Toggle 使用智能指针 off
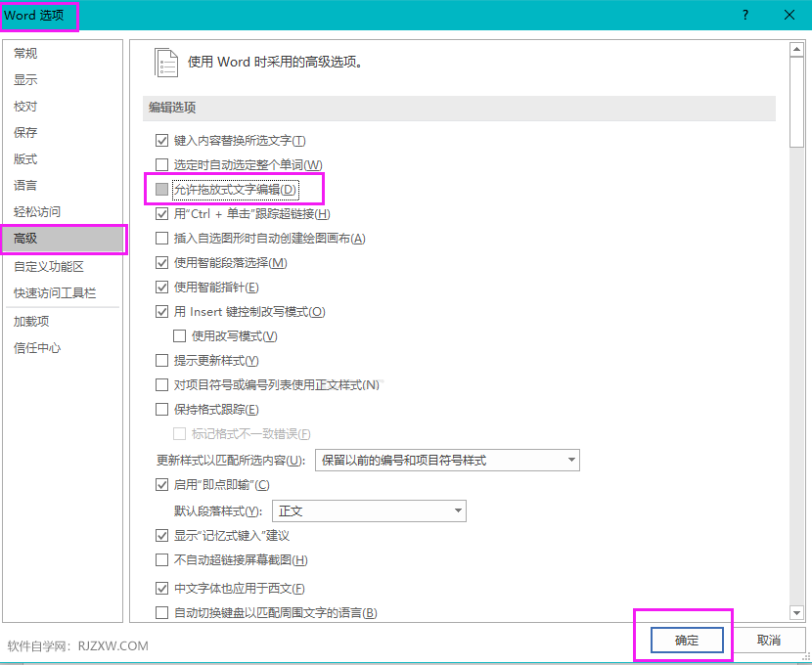 (x=161, y=287)
